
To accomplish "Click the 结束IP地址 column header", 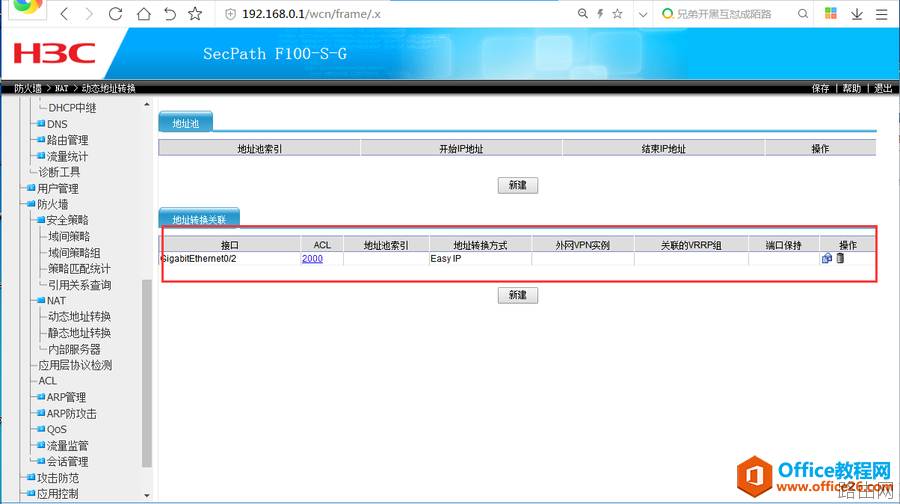I will point(664,149).
